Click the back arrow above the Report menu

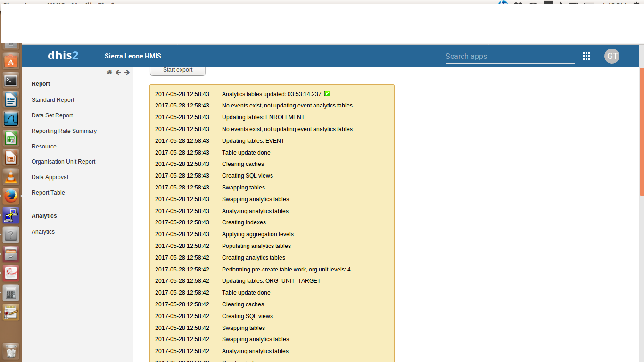coord(118,72)
